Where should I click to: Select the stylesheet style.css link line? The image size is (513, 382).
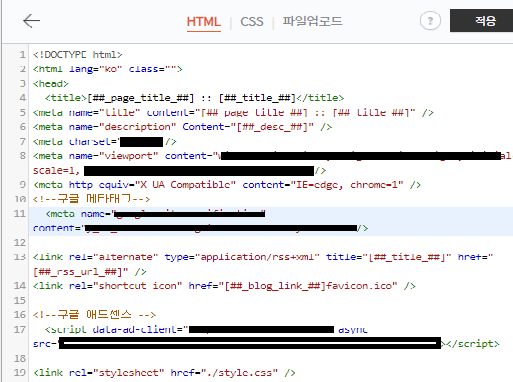pyautogui.click(x=164, y=373)
